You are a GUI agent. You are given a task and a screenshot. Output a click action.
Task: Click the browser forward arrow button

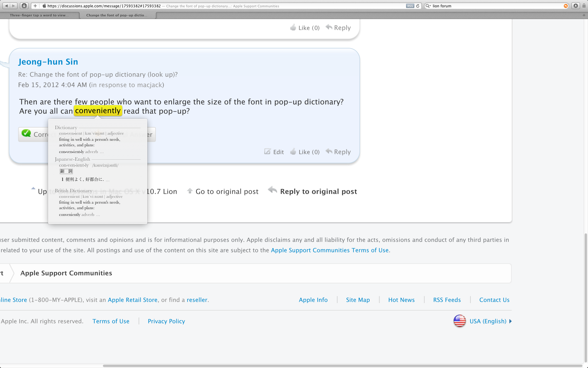click(13, 6)
